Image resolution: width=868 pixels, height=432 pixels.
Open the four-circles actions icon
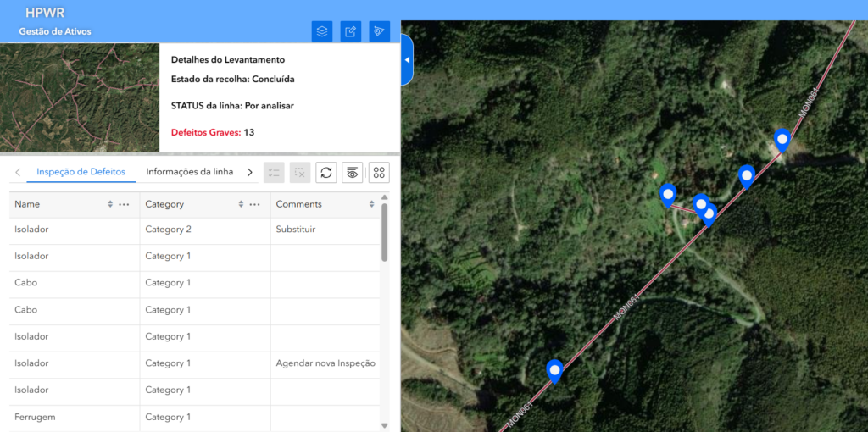point(379,173)
